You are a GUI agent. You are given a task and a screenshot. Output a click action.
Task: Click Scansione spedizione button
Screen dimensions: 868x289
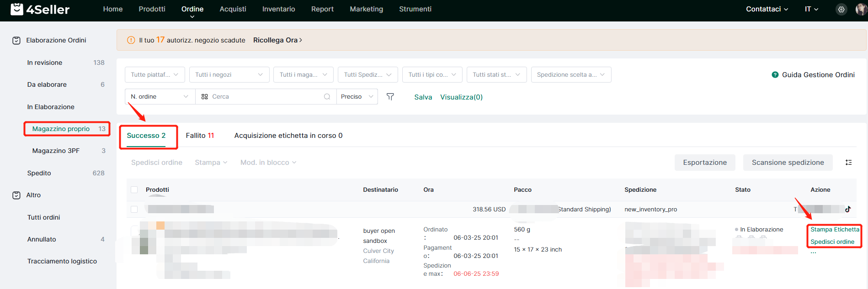pyautogui.click(x=788, y=163)
